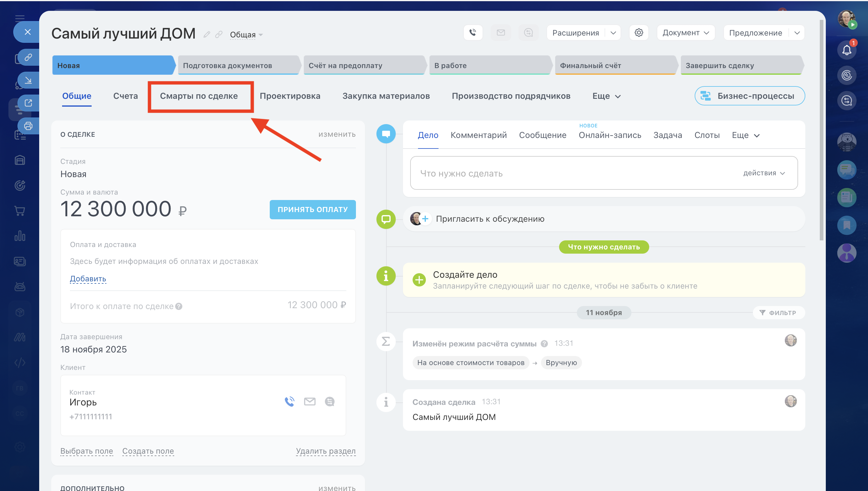Image resolution: width=868 pixels, height=491 pixels.
Task: Call contact Игорь via phone icon
Action: 289,401
